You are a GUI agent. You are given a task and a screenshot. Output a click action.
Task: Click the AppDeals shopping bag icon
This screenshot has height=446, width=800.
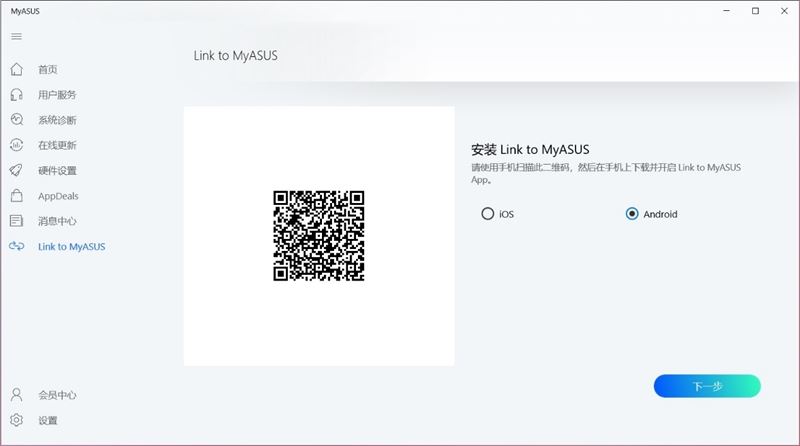click(x=17, y=195)
